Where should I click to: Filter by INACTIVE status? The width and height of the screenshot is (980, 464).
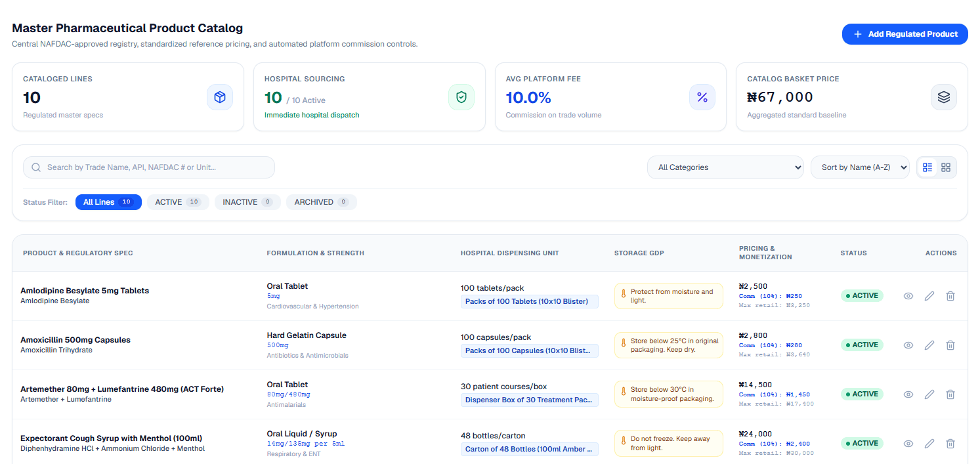pyautogui.click(x=247, y=202)
